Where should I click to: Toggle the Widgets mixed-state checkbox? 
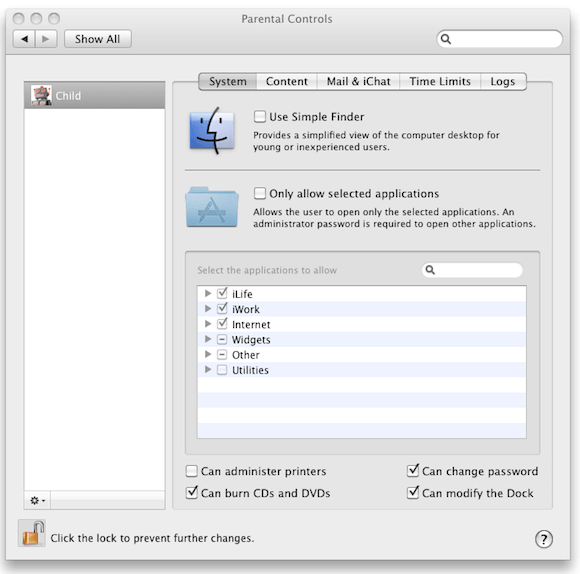click(x=222, y=339)
